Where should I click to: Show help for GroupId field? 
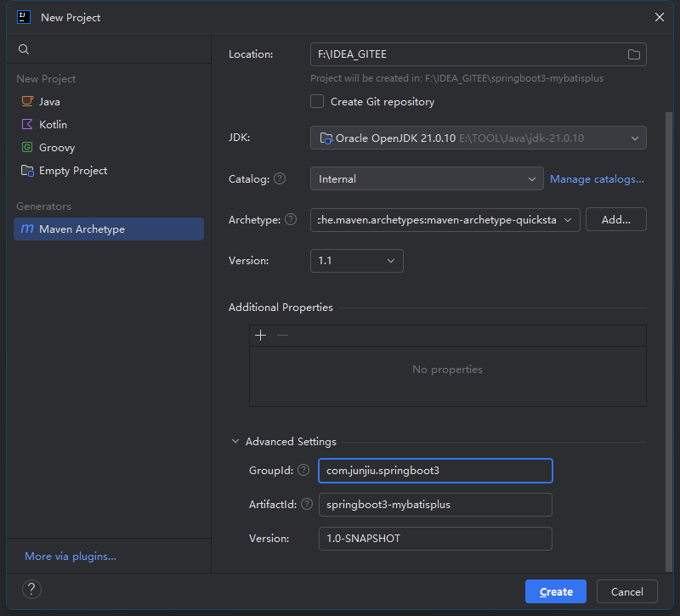[x=303, y=470]
